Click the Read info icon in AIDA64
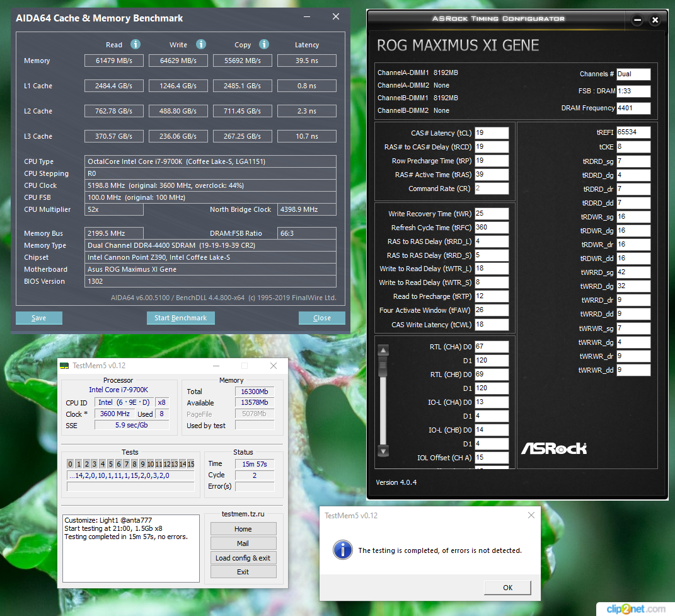This screenshot has height=616, width=675. tap(135, 44)
